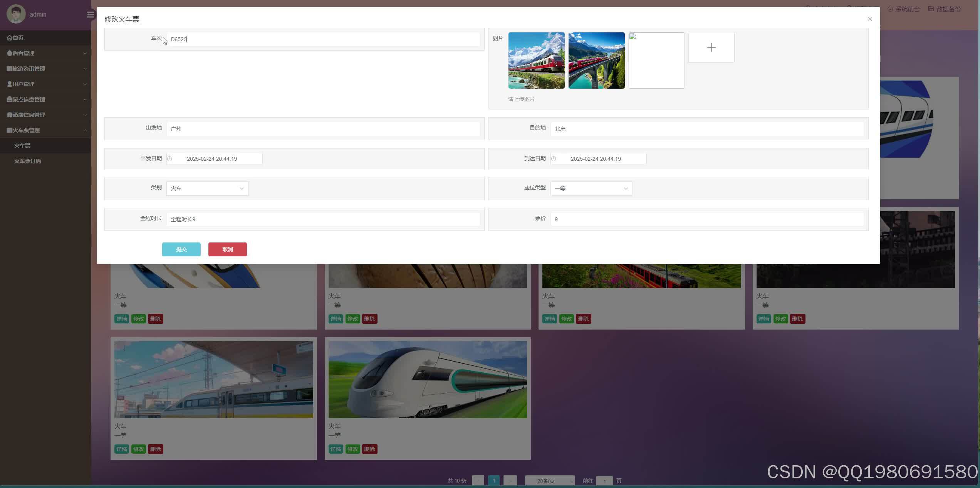
Task: Click the plus icon to upload image
Action: 711,47
